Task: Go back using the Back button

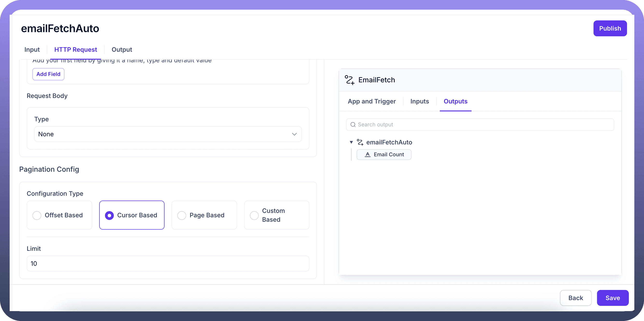Action: pyautogui.click(x=576, y=298)
